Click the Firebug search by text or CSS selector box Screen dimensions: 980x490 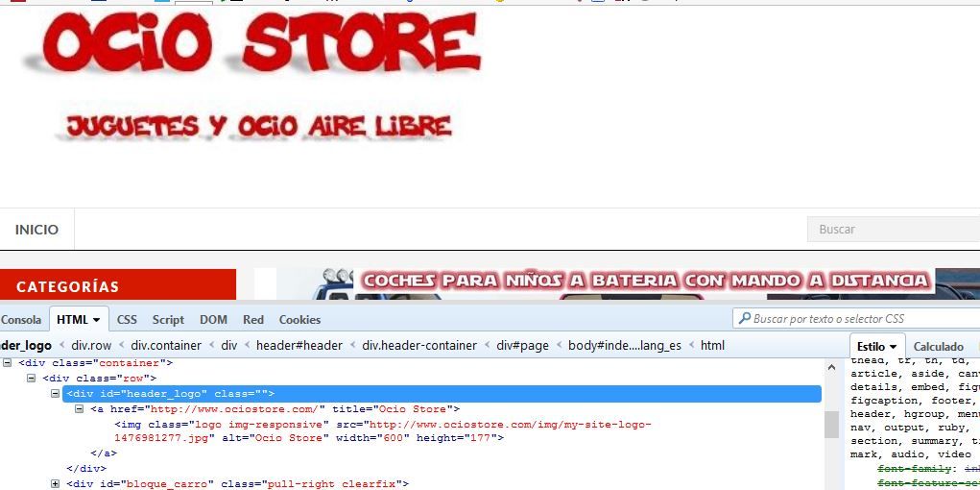[856, 319]
